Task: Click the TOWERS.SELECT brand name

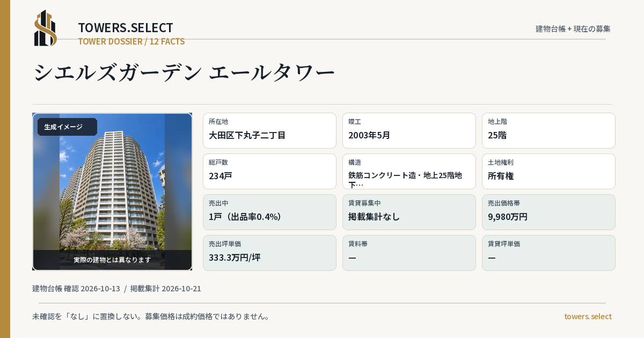Action: point(126,28)
